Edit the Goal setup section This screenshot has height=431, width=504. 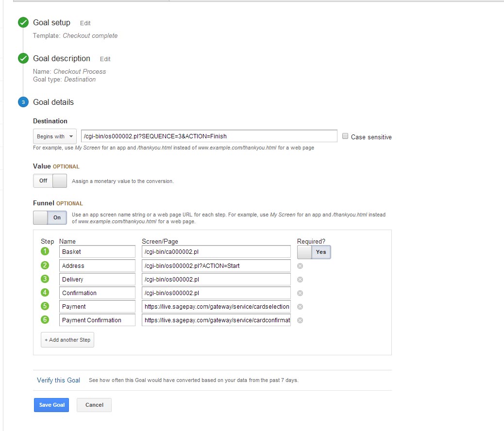point(85,23)
